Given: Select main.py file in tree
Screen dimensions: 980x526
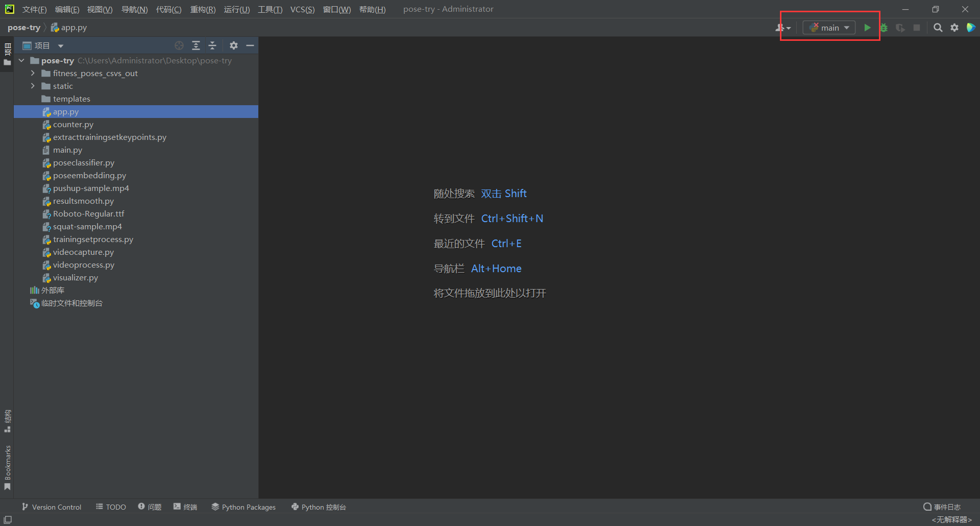Looking at the screenshot, I should [x=67, y=150].
